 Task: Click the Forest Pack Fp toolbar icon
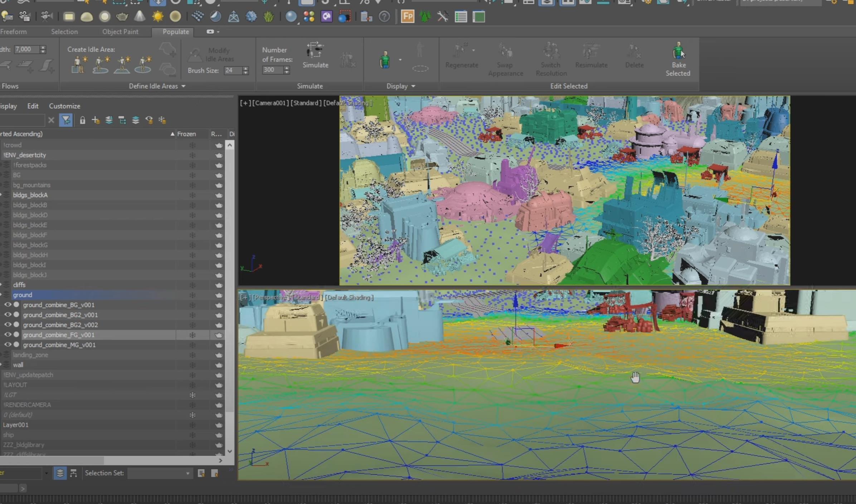(408, 16)
